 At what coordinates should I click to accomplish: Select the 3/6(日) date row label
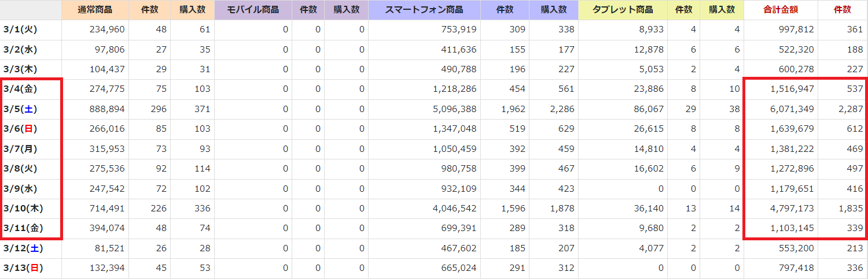pyautogui.click(x=20, y=129)
